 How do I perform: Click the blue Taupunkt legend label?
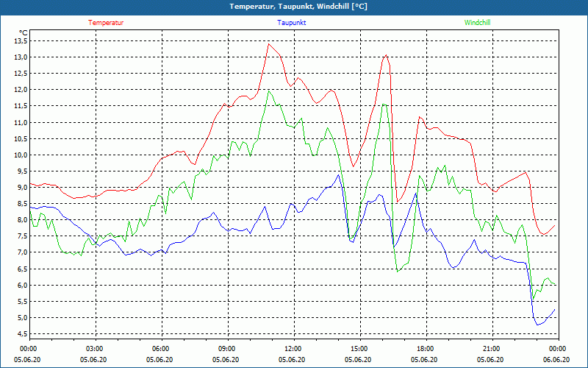(292, 23)
